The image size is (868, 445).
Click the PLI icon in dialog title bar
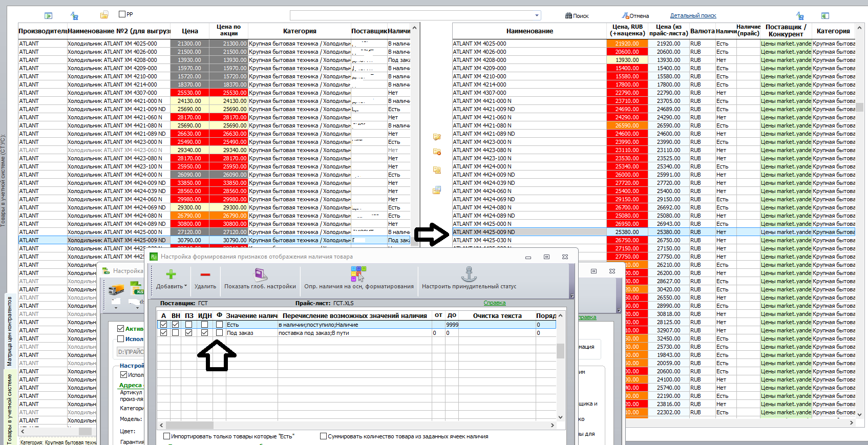click(154, 257)
